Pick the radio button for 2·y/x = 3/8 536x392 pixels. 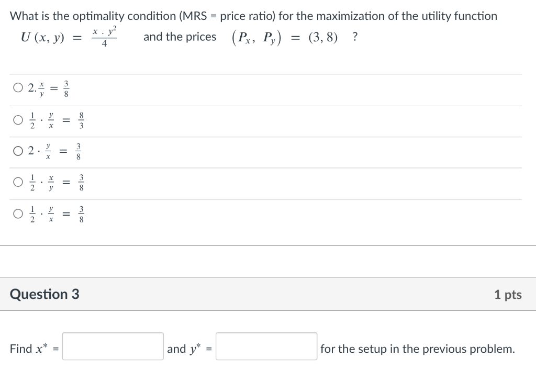(x=18, y=151)
